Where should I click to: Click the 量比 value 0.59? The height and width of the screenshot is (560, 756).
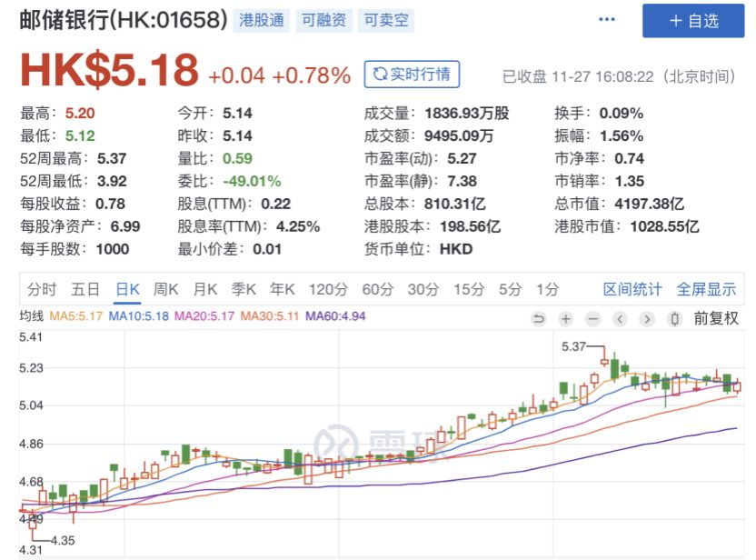(x=238, y=159)
